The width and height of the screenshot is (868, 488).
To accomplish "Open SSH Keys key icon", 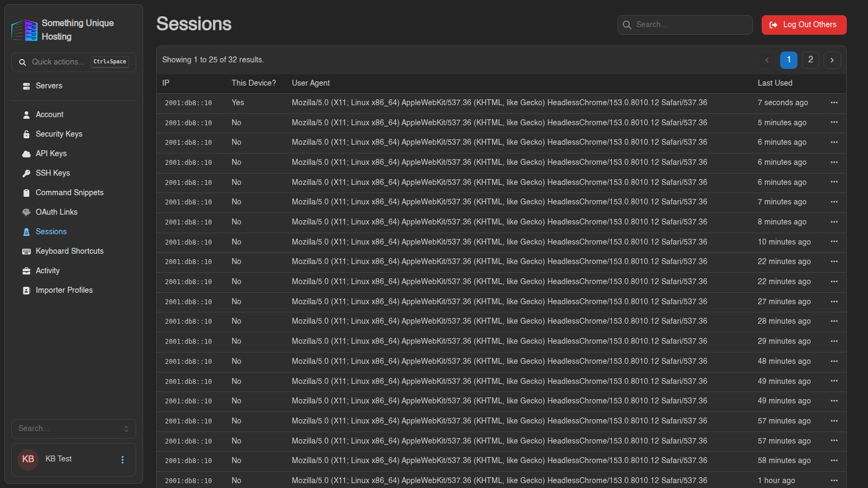I will click(x=26, y=174).
